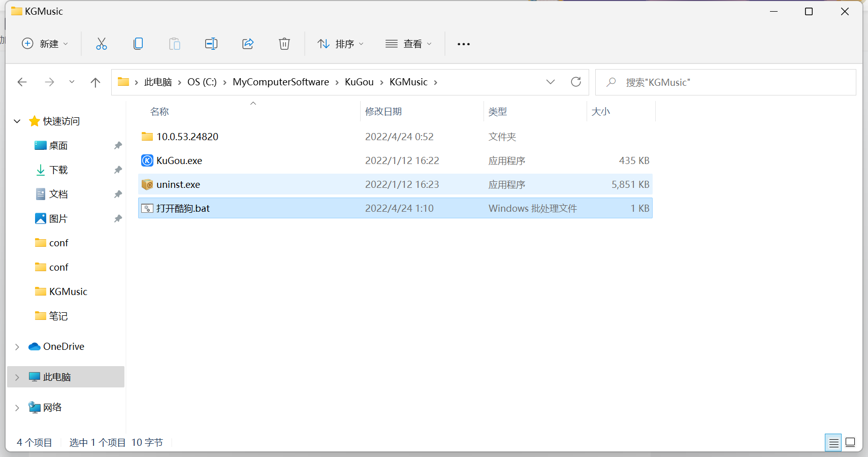Select 文档 in quick access
Viewport: 868px width, 457px height.
click(x=58, y=194)
